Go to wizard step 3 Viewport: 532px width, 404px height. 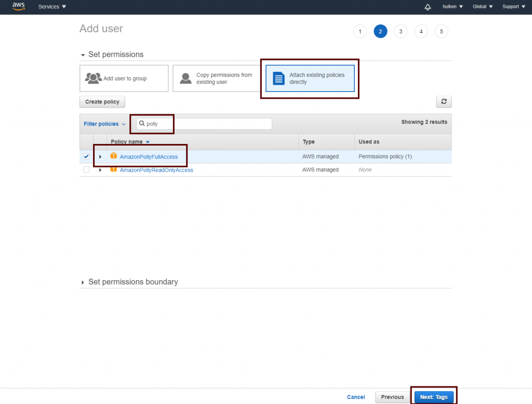400,31
